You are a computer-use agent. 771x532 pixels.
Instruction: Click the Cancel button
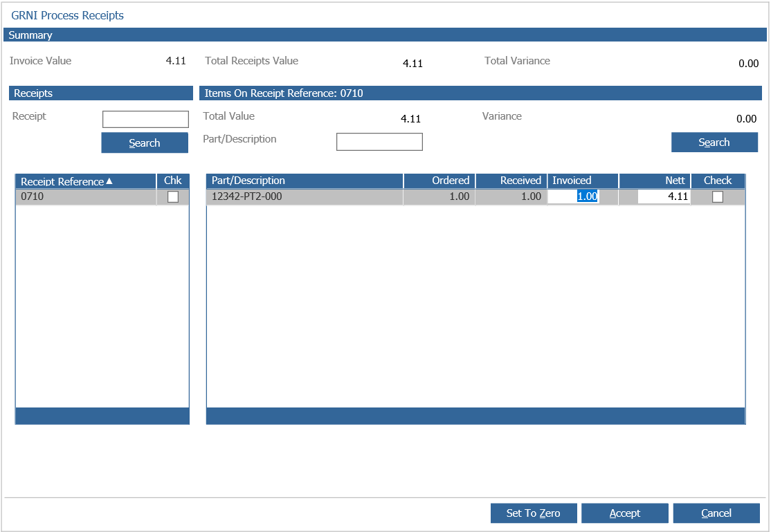click(716, 513)
